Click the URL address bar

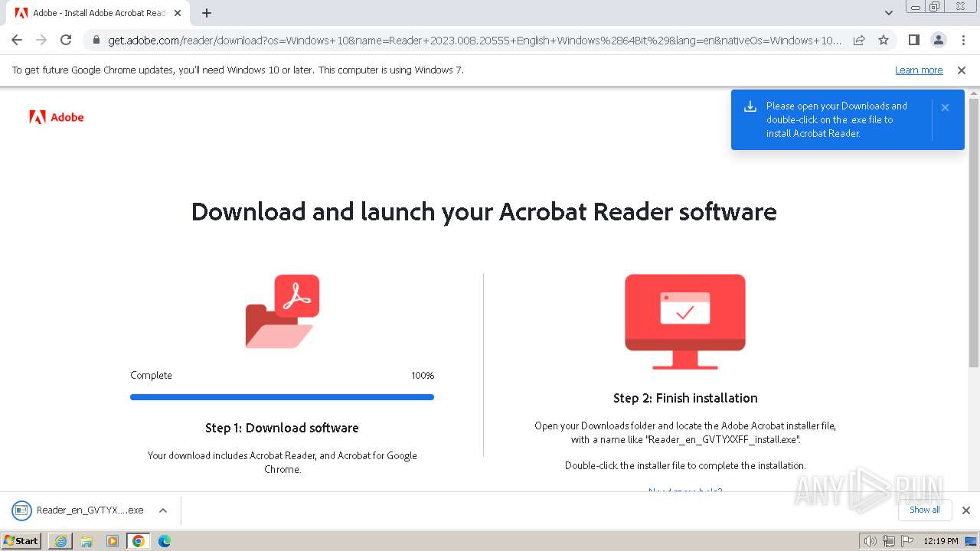click(x=475, y=40)
